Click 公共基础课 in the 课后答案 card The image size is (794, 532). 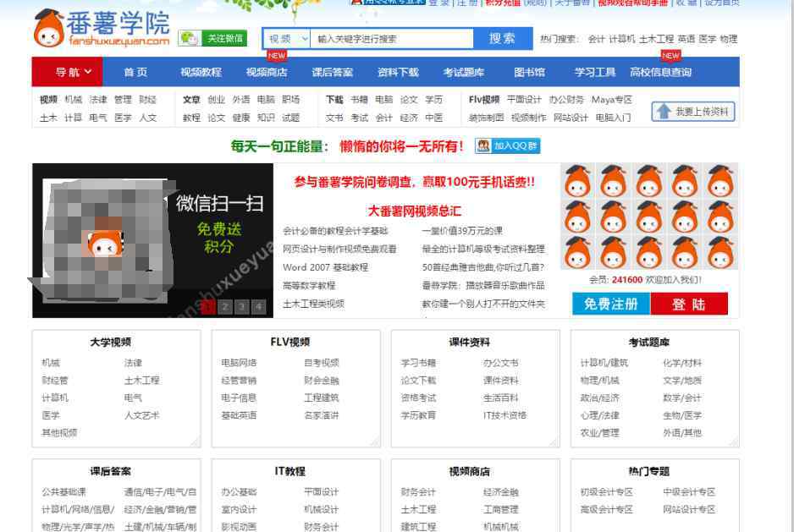pyautogui.click(x=63, y=492)
